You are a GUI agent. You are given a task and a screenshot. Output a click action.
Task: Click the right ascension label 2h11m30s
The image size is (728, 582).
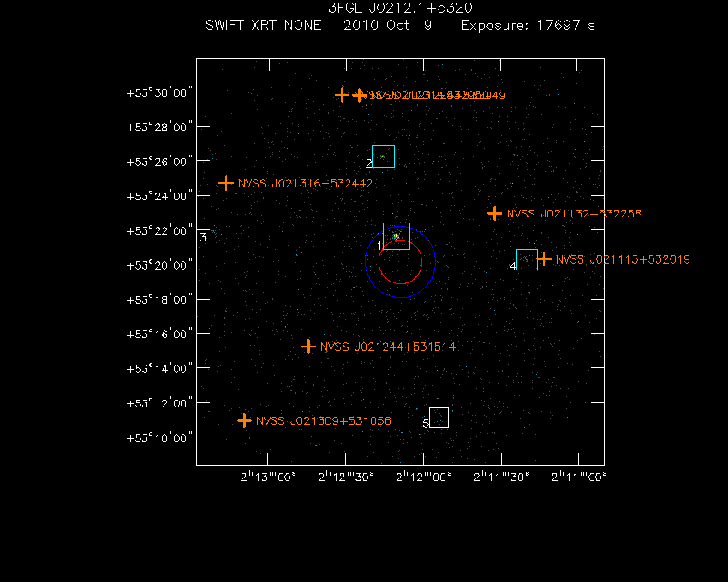click(x=501, y=477)
